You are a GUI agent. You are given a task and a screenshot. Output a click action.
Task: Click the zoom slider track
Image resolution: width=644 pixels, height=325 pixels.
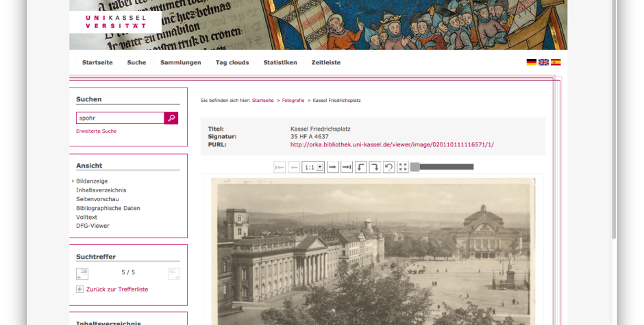(x=446, y=167)
